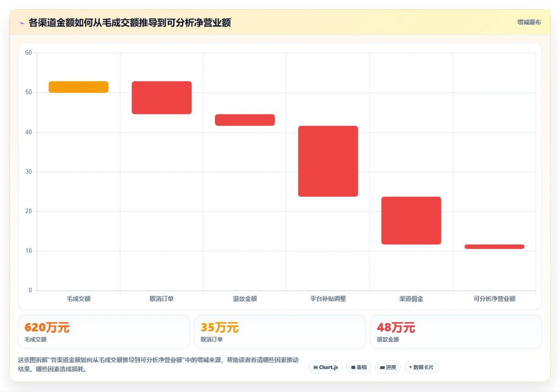The height and width of the screenshot is (392, 560).
Task: Click the lightning icon beside the chart title
Action: (x=22, y=23)
